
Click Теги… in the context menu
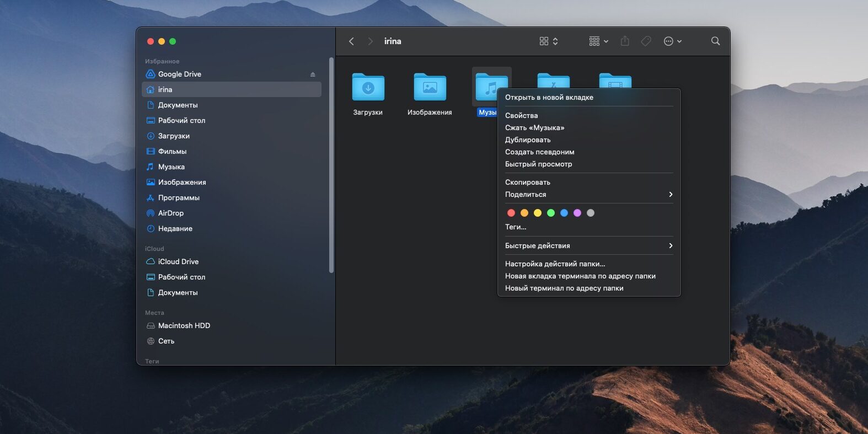tap(516, 227)
